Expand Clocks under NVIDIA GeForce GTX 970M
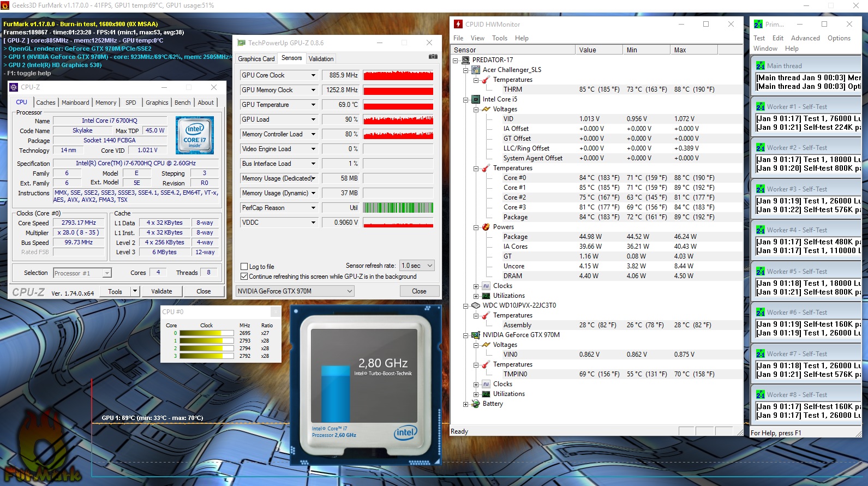The height and width of the screenshot is (486, 868). [476, 384]
